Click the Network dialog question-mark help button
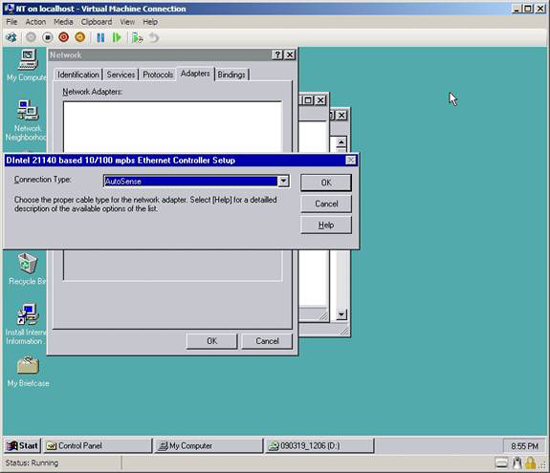 (277, 55)
